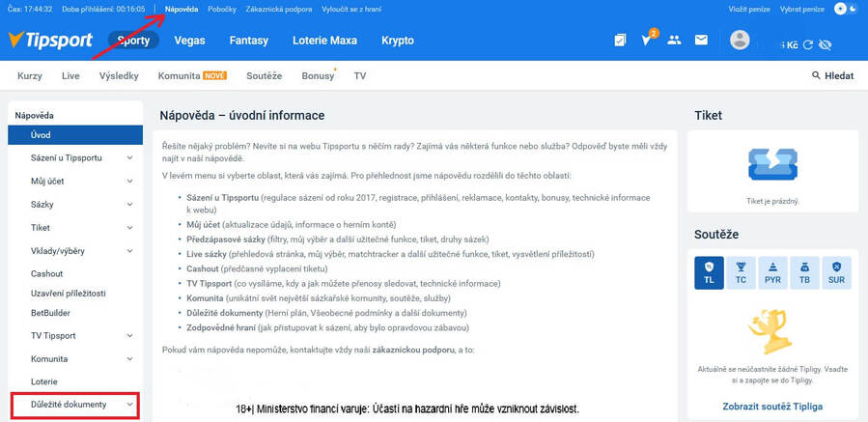Open Uzavření příležitosti help item
The image size is (868, 422).
(69, 293)
